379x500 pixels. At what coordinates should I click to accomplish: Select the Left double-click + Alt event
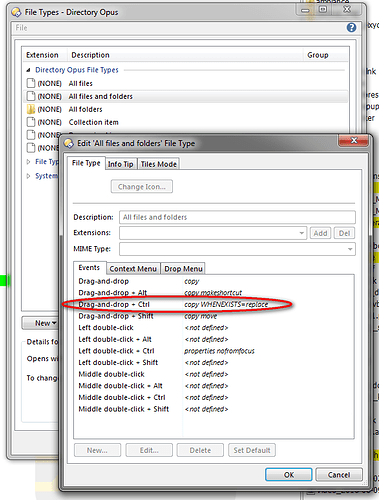213,339
